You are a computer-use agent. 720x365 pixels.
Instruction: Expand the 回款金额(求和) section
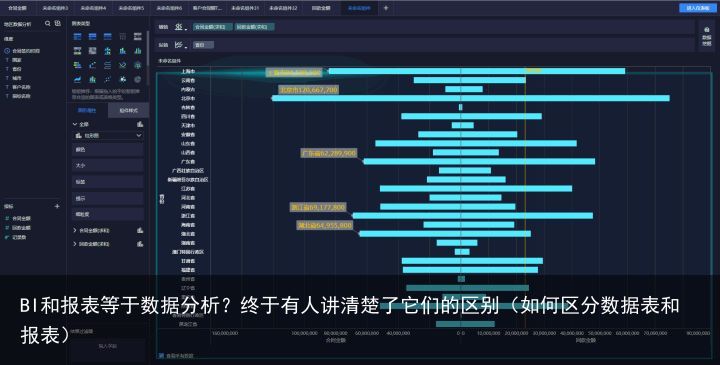[x=75, y=244]
